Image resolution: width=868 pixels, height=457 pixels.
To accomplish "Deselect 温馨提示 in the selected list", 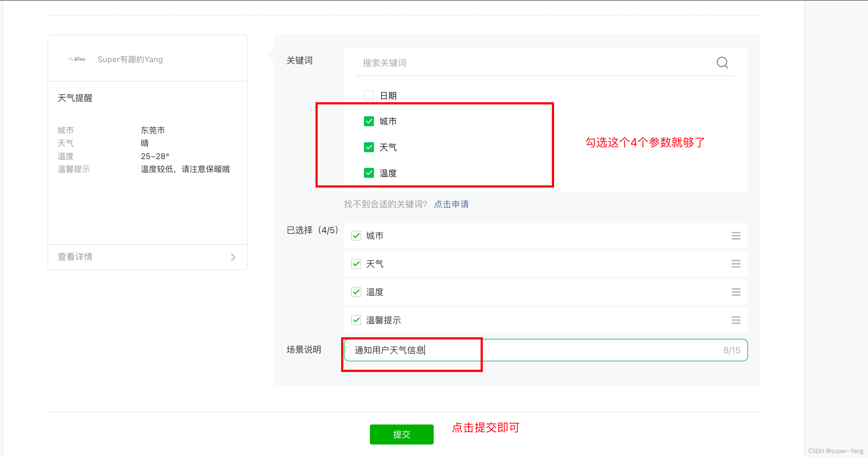I will 356,320.
